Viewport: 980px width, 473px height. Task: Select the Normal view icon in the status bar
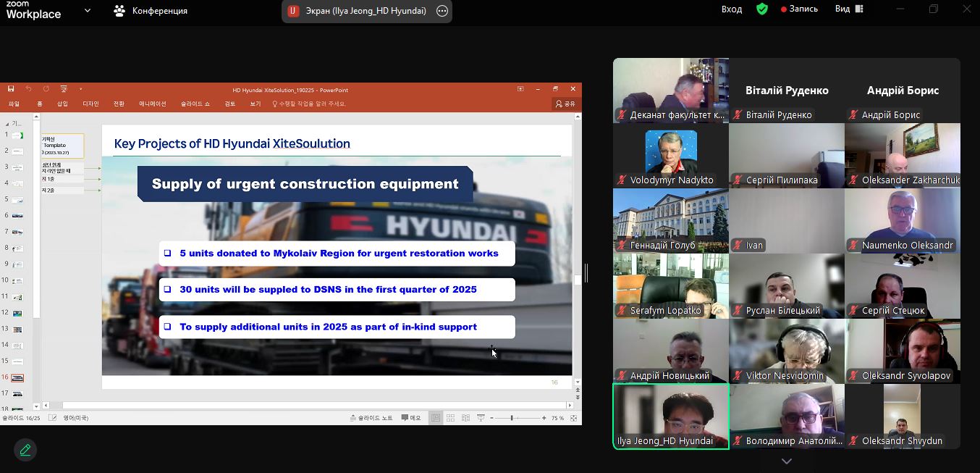436,418
